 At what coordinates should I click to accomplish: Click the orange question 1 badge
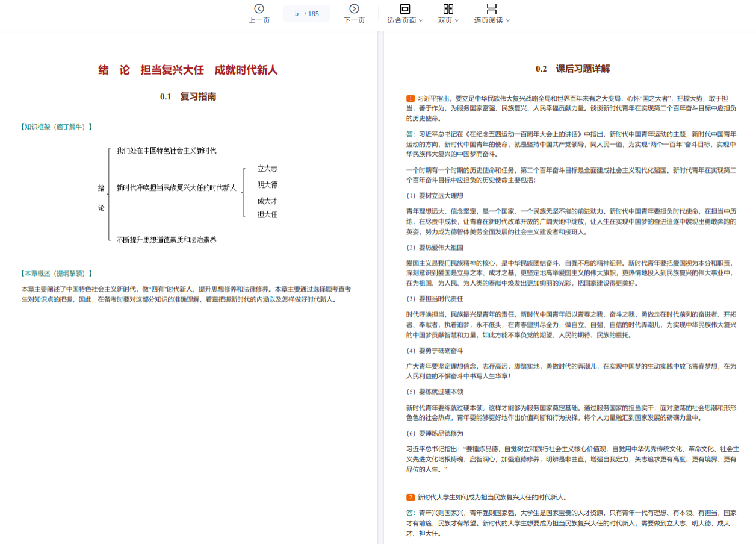click(x=411, y=98)
